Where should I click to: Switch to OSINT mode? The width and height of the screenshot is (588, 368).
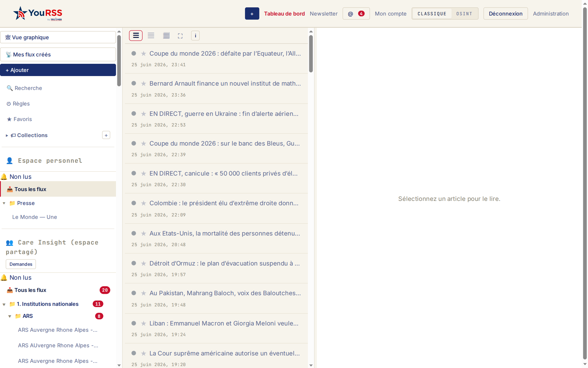click(464, 14)
